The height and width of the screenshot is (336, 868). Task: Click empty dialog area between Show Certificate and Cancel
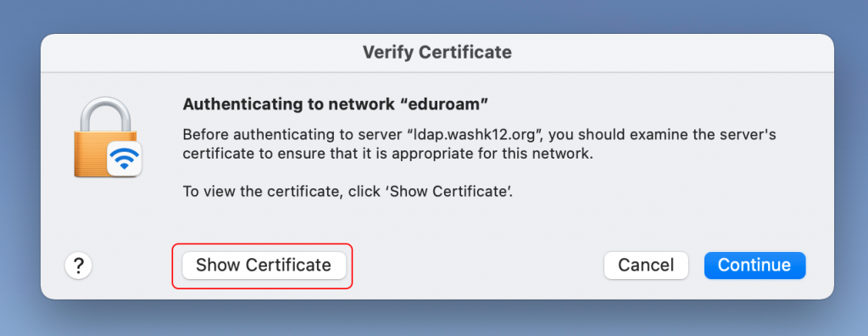tap(477, 266)
